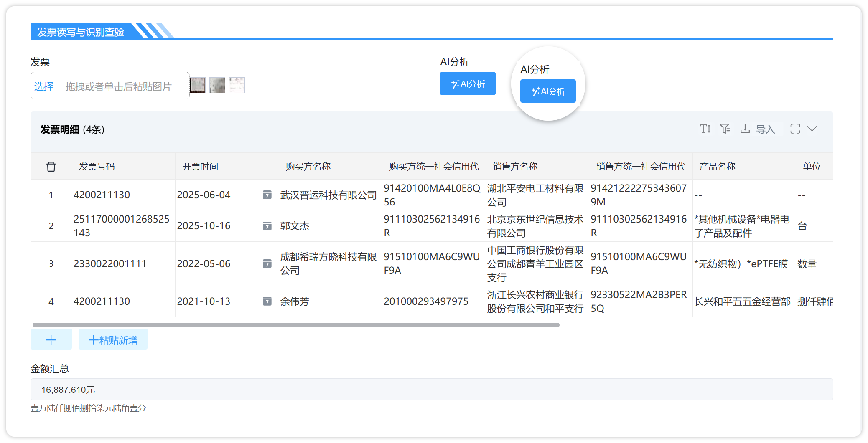Click the plus add row button

point(51,340)
